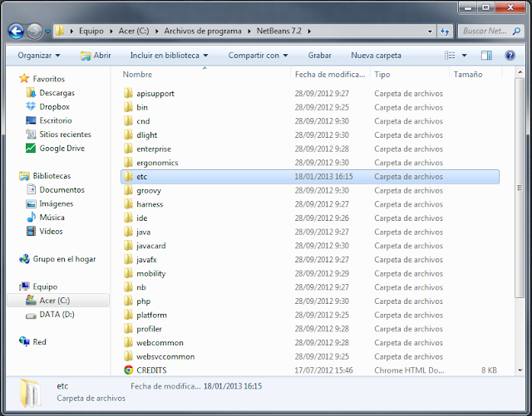This screenshot has height=416, width=532.
Task: Open the view options dropdown arrow
Action: [x=464, y=56]
